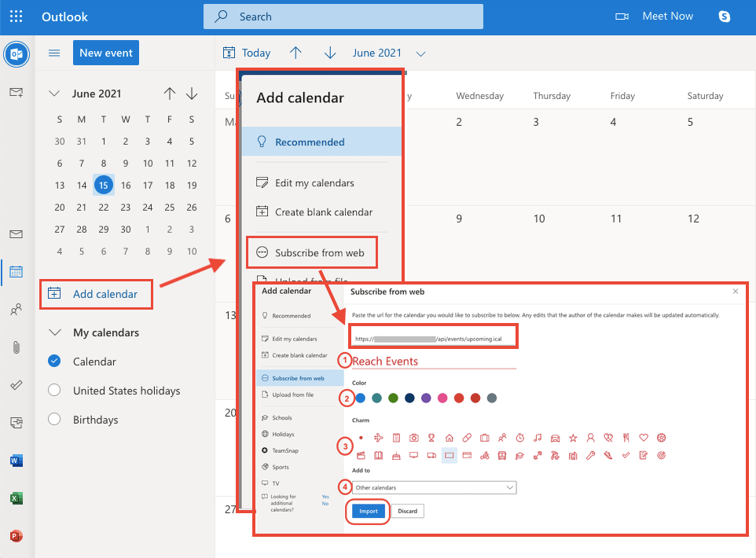Open Skype from the top bar
Screen dimensions: 756x558
click(x=725, y=17)
